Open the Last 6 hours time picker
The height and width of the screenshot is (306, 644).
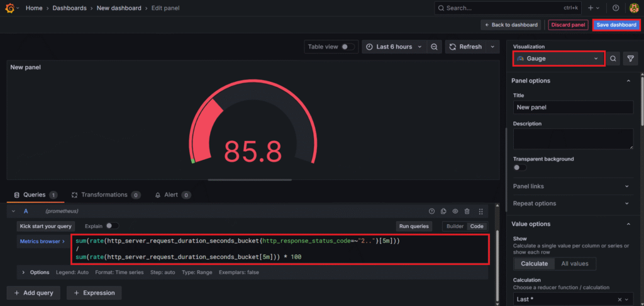[x=394, y=47]
